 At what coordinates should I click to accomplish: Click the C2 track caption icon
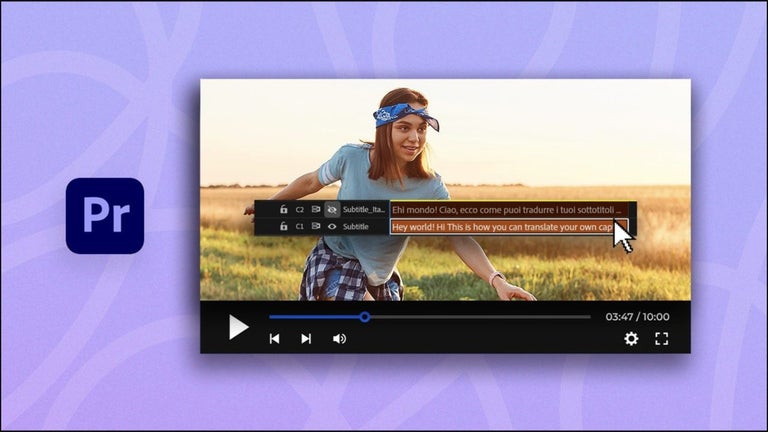click(x=315, y=210)
